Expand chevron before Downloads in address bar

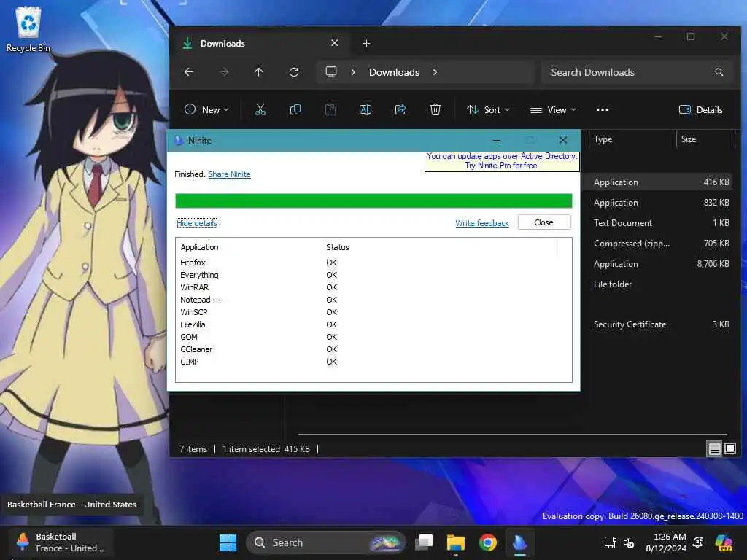(x=353, y=72)
